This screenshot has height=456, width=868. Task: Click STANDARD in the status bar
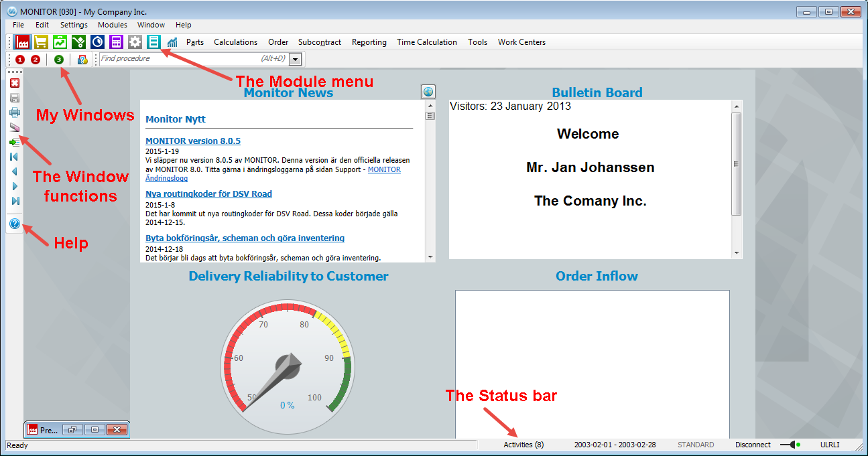(696, 445)
